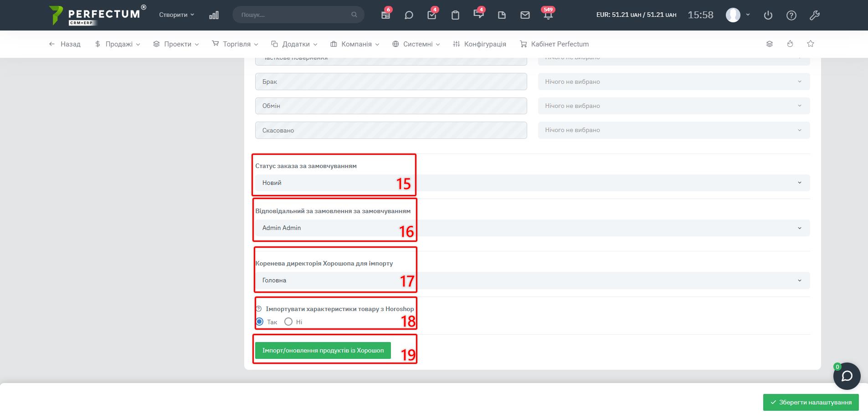Open the floating chat widget button
Viewport: 868px width, 419px height.
pos(847,376)
